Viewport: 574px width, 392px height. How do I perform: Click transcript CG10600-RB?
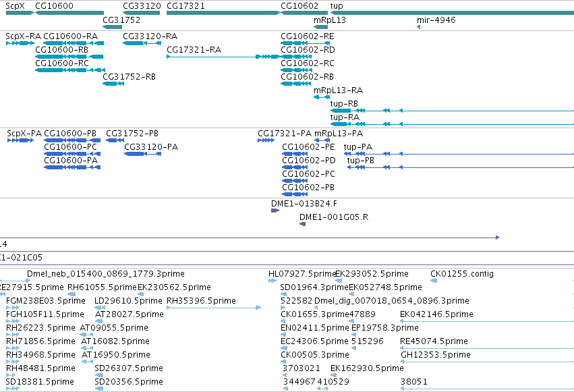(69, 57)
